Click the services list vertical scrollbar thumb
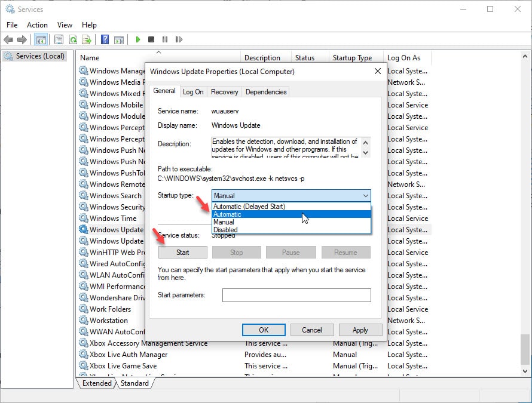The height and width of the screenshot is (403, 532). 525,349
